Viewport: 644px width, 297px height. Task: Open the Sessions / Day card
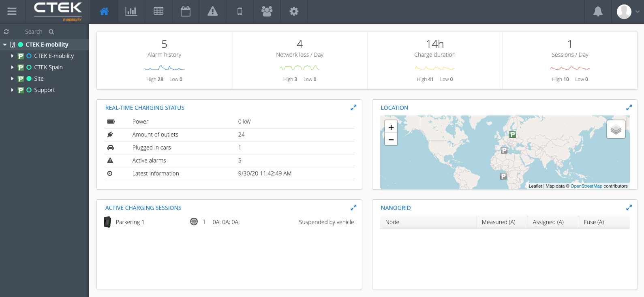[570, 60]
